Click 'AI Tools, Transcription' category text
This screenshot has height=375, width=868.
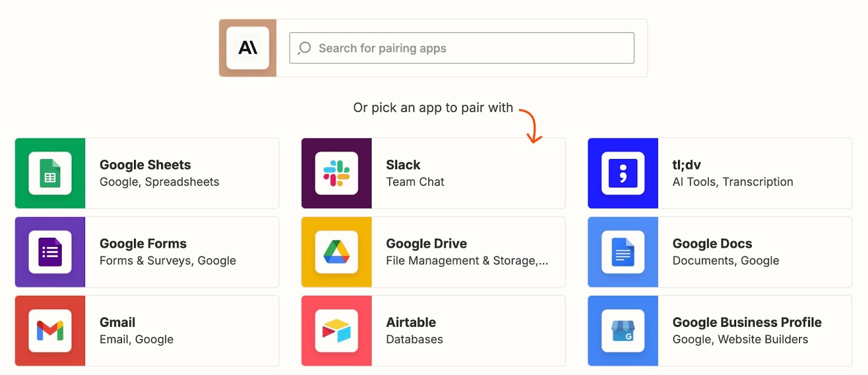[733, 182]
